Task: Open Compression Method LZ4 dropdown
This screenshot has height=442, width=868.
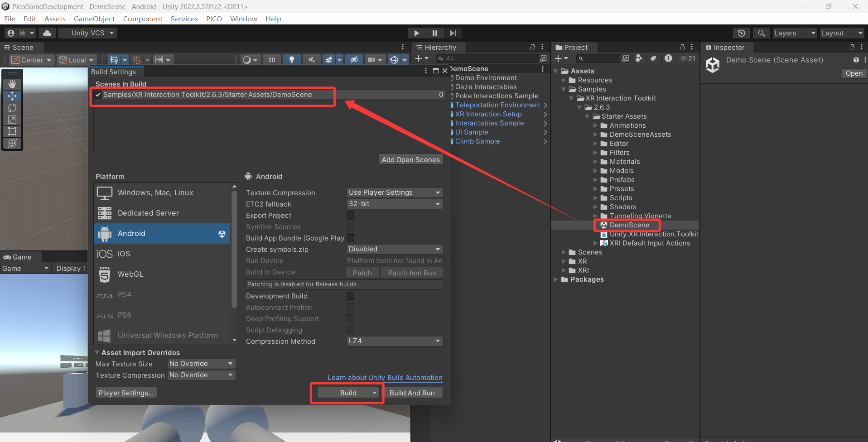Action: (x=395, y=341)
